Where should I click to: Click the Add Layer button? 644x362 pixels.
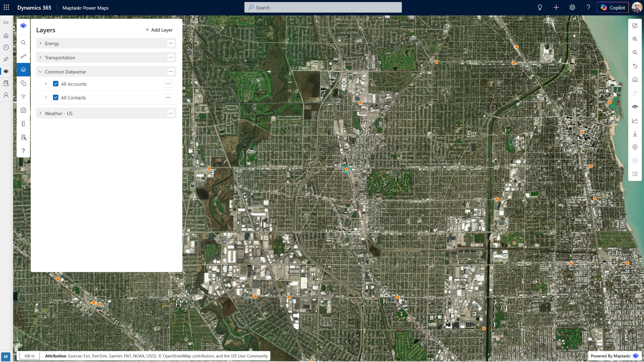click(x=159, y=30)
